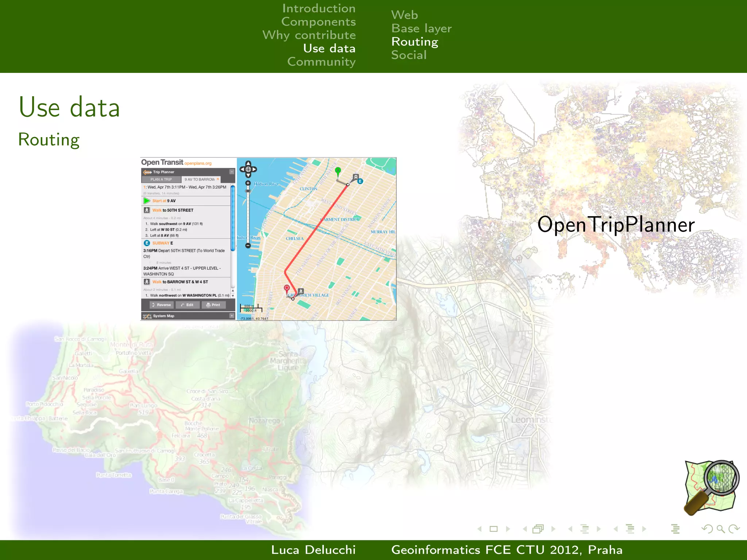The width and height of the screenshot is (747, 560).
Task: Click the Geoinformatics FCE CTU 2012, Praha footer title
Action: pos(507,550)
